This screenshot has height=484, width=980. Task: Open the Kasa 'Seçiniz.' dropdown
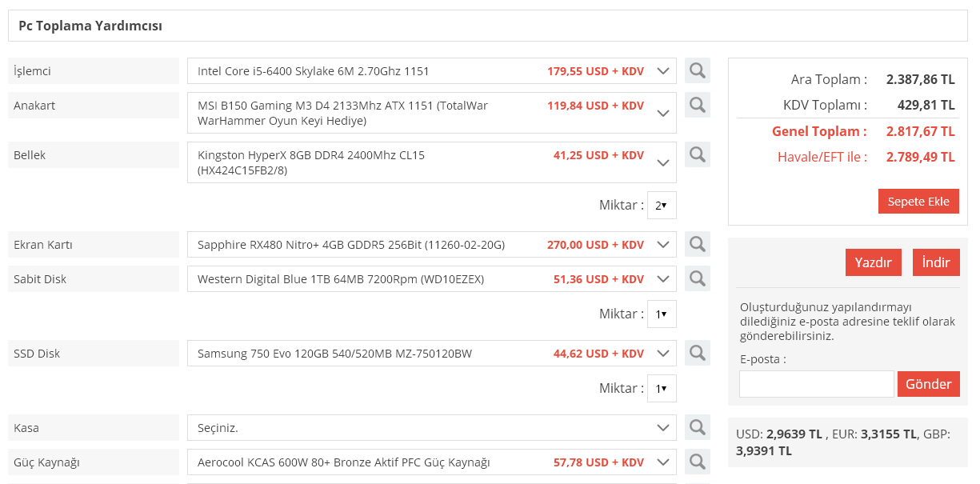pos(432,428)
